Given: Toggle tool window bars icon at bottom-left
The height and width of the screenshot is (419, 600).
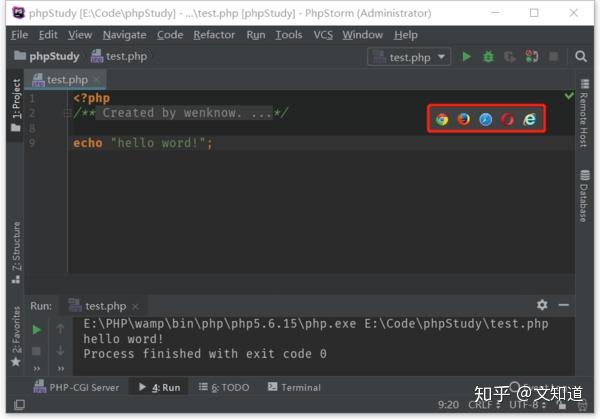Looking at the screenshot, I should pos(19,404).
